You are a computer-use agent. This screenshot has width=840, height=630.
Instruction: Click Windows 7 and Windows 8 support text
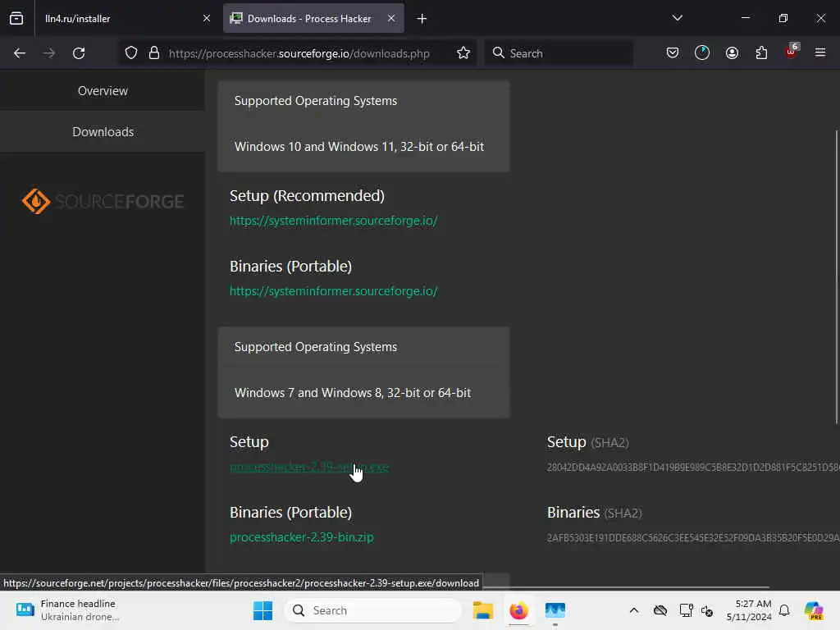click(x=353, y=393)
